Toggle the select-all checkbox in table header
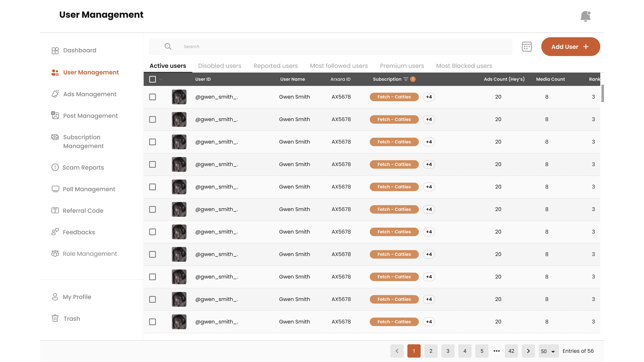644x362 pixels. tap(153, 79)
